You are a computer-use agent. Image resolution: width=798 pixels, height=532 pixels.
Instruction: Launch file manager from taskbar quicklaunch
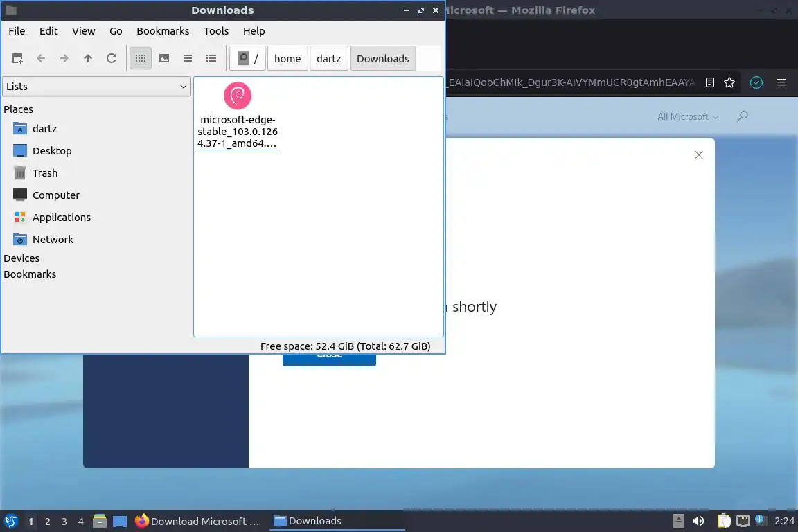pyautogui.click(x=100, y=522)
